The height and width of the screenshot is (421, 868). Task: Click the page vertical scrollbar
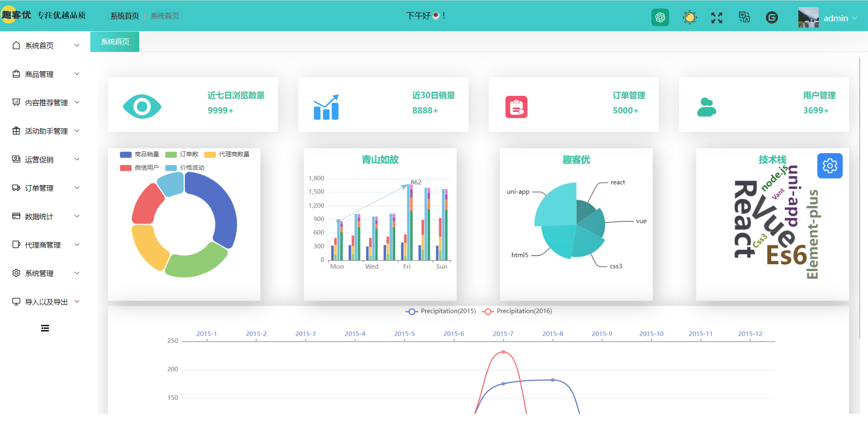[x=860, y=198]
